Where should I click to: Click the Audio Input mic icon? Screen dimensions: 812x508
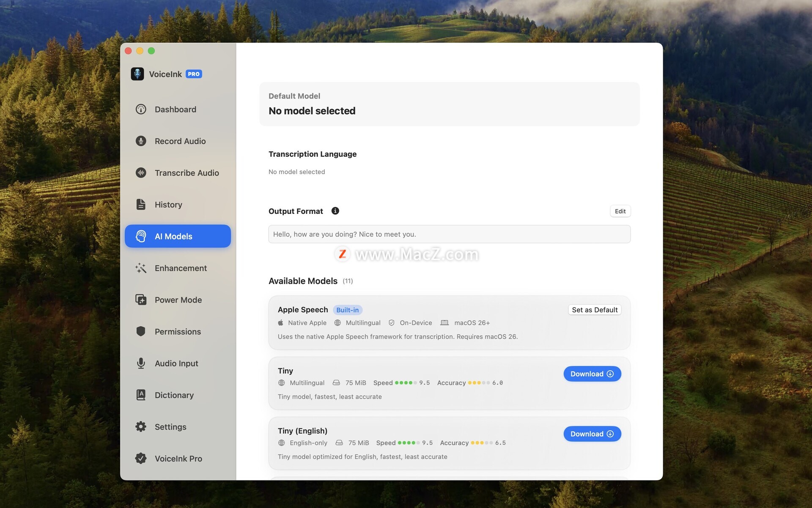point(141,363)
